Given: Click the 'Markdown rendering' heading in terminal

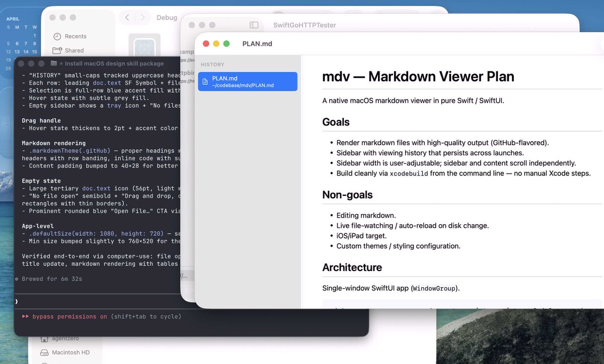Looking at the screenshot, I should (x=54, y=143).
